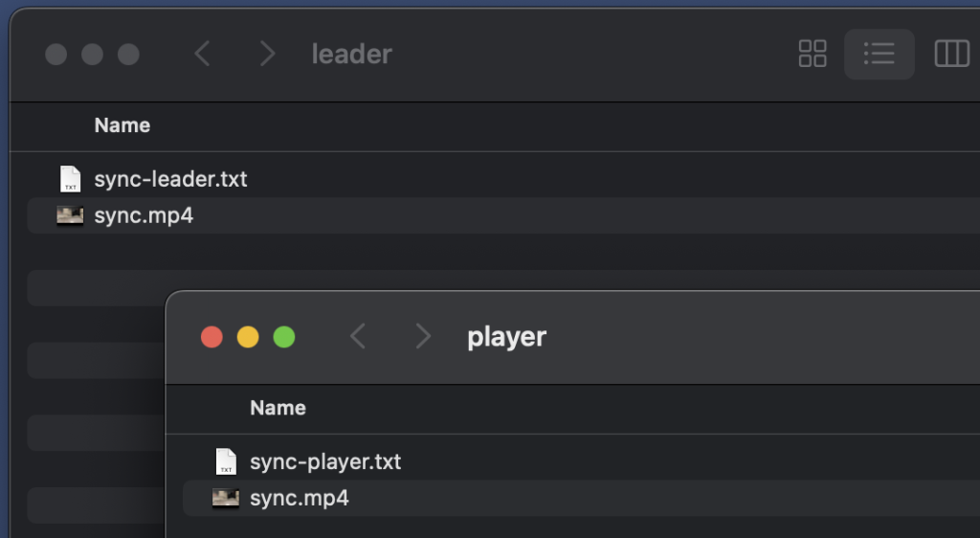Image resolution: width=980 pixels, height=538 pixels.
Task: Select the sync-leader.txt file icon
Action: click(x=71, y=179)
